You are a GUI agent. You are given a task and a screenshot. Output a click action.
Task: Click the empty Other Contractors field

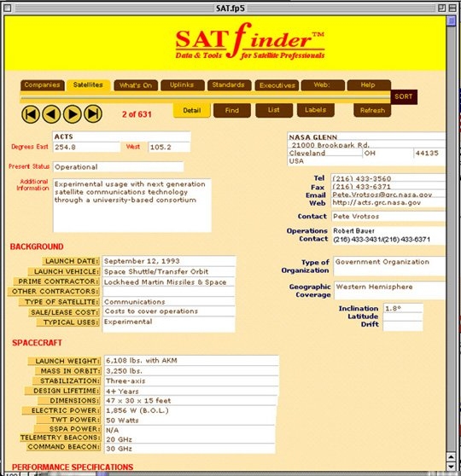(x=169, y=292)
